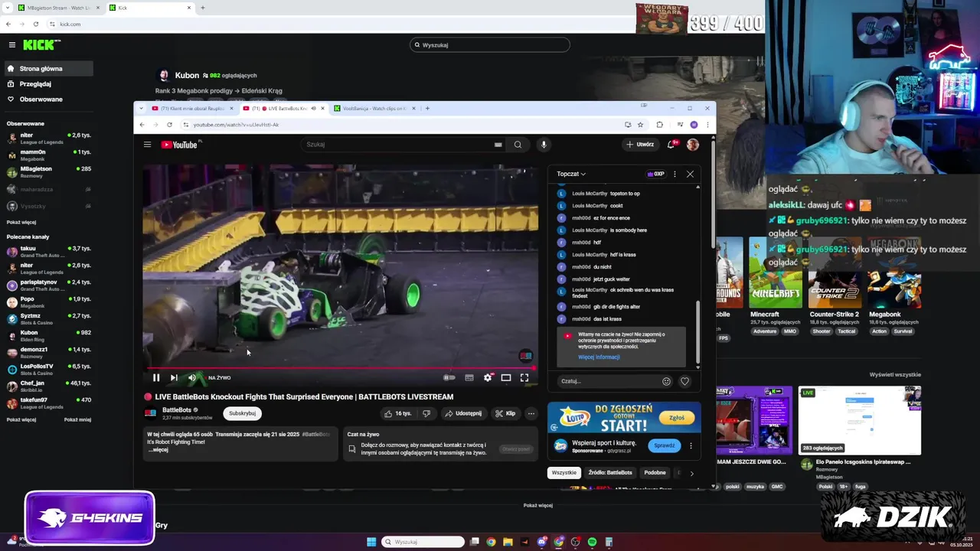The width and height of the screenshot is (980, 551).
Task: Switch to VooltBanicja clips browser tab
Action: click(x=375, y=108)
